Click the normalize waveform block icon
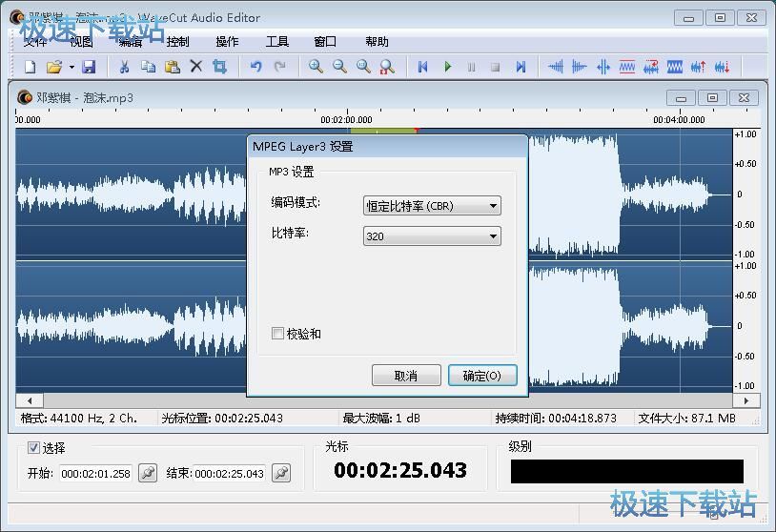The width and height of the screenshot is (776, 532). pyautogui.click(x=675, y=67)
